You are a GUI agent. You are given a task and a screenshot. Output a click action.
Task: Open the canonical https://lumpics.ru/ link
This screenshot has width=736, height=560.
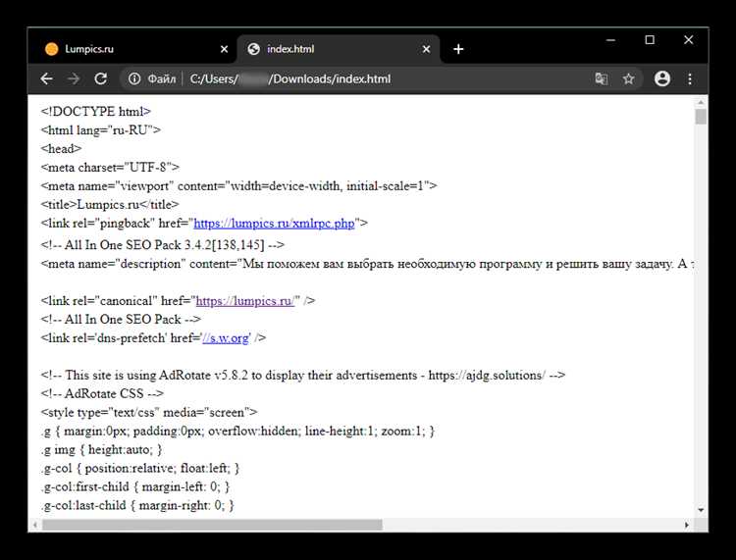245,300
